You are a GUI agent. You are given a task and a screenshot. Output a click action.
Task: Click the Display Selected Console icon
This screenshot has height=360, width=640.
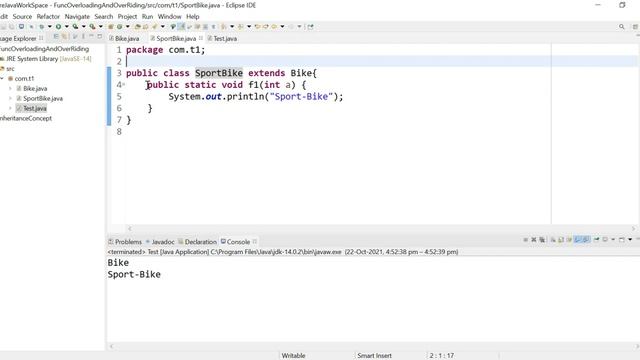pos(605,240)
